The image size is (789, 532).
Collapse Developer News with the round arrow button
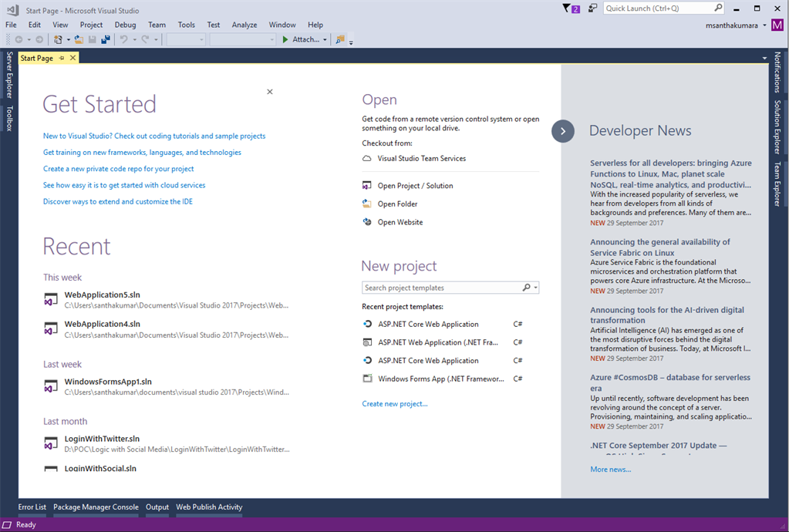[x=563, y=131]
